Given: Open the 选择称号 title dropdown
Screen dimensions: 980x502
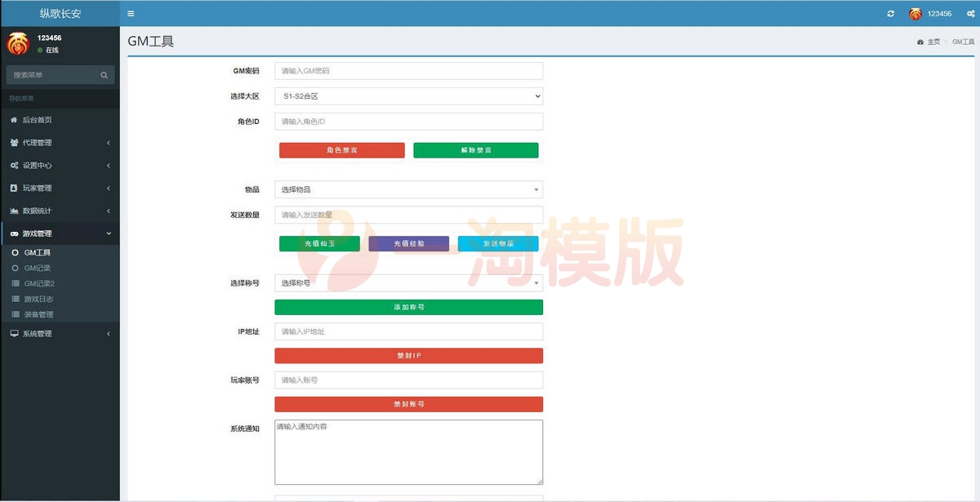Looking at the screenshot, I should [408, 282].
